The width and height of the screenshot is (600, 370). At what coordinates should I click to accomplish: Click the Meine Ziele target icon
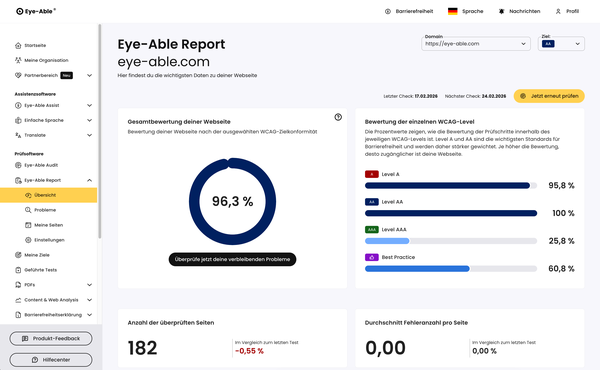click(x=18, y=255)
